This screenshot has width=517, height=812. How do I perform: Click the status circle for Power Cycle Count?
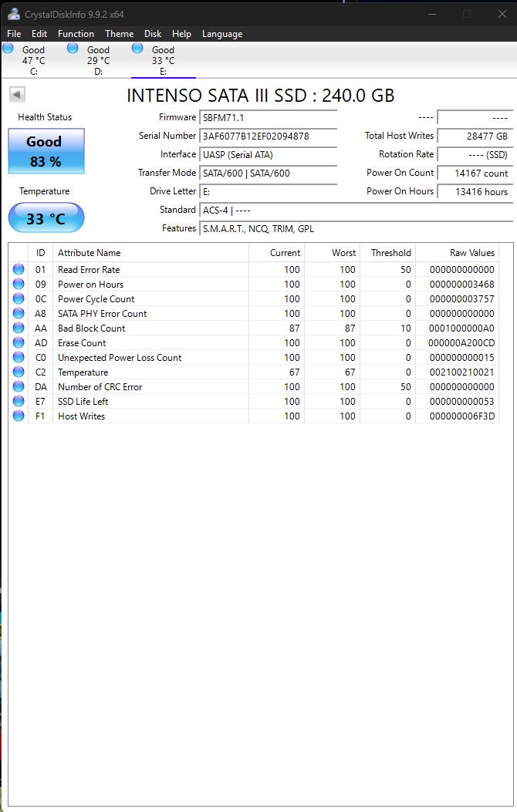click(x=19, y=298)
